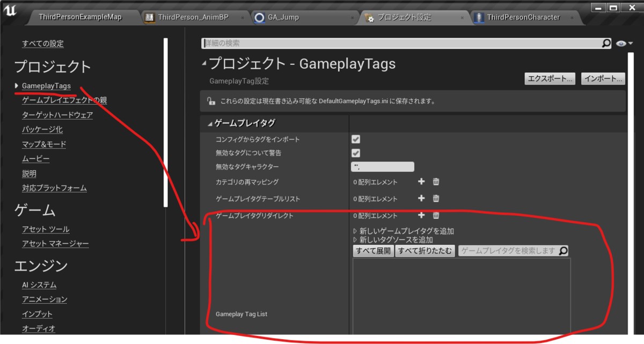Open マップ&モード settings

click(x=44, y=144)
